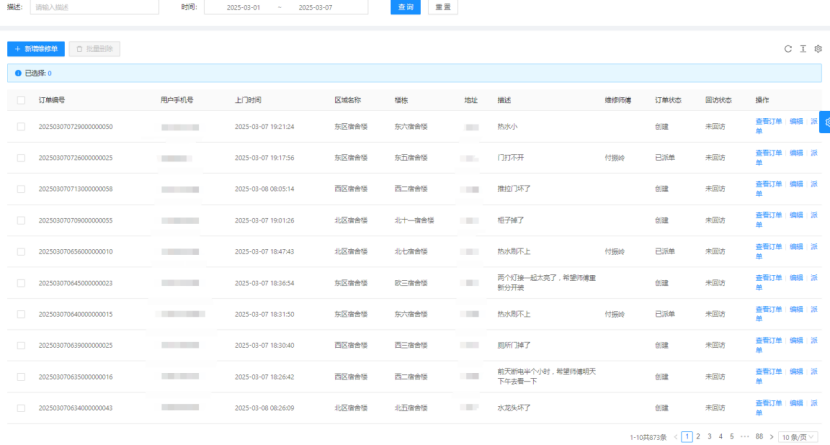Viewport: 830px width, 445px height.
Task: Go to page 2 in pagination
Action: point(698,437)
